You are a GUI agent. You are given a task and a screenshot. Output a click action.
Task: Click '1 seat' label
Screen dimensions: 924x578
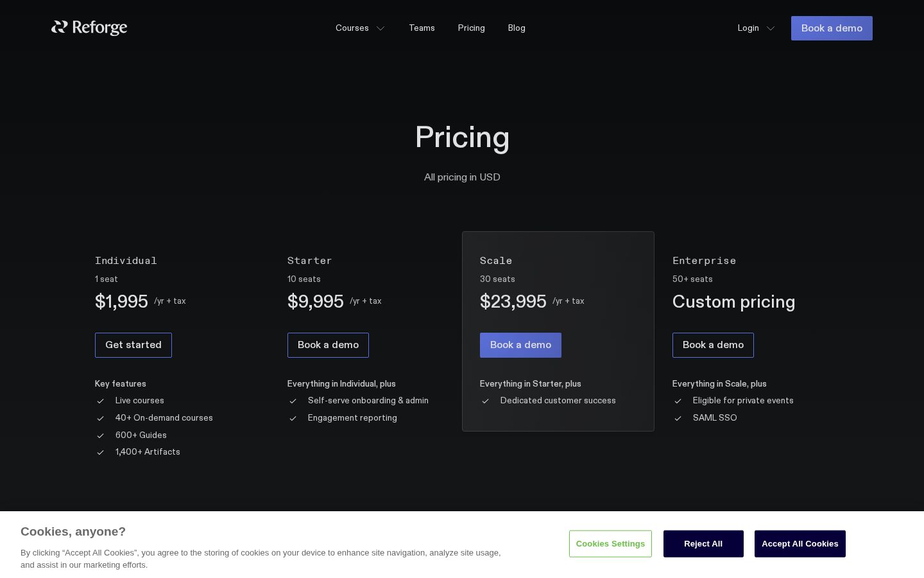point(107,279)
